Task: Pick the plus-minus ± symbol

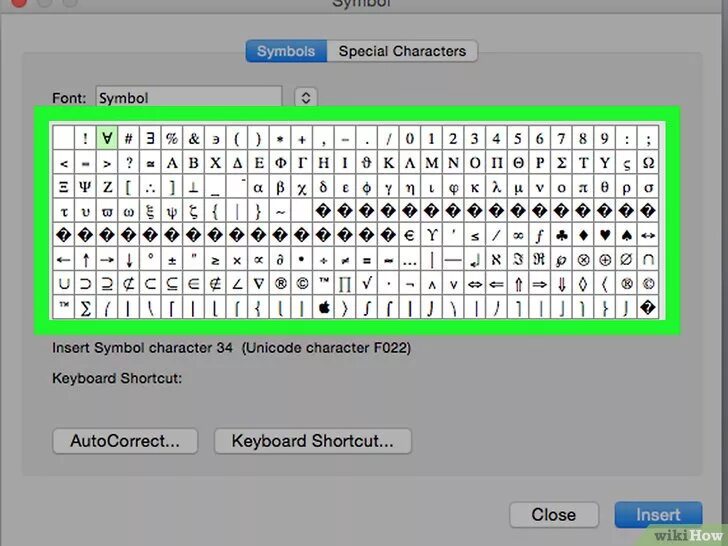Action: [172, 259]
